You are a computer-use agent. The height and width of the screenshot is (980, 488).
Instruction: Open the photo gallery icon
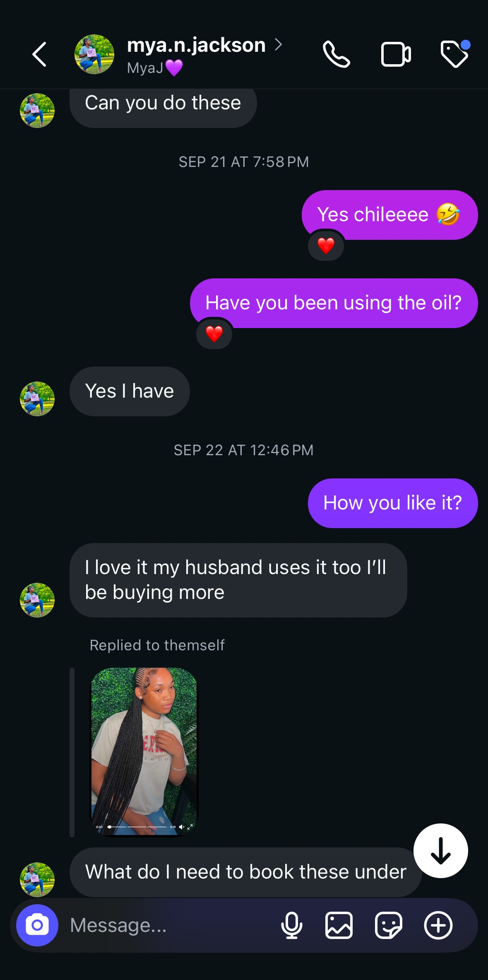pyautogui.click(x=339, y=925)
